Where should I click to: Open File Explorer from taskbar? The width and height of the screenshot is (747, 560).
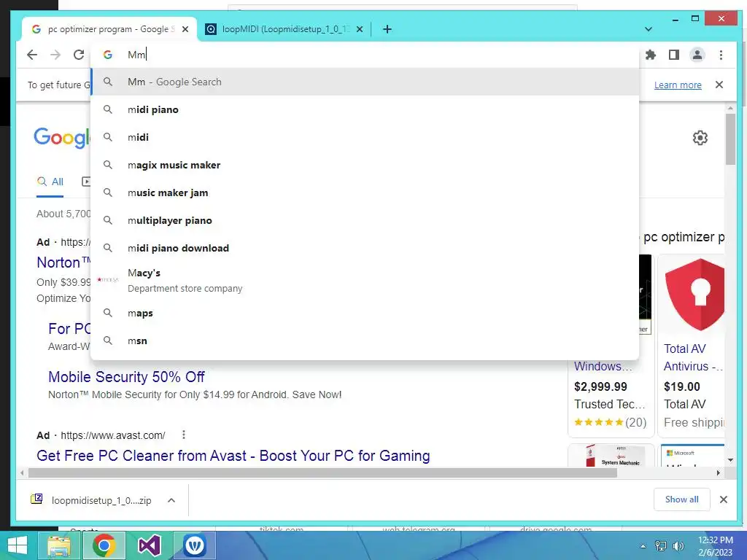click(x=59, y=545)
